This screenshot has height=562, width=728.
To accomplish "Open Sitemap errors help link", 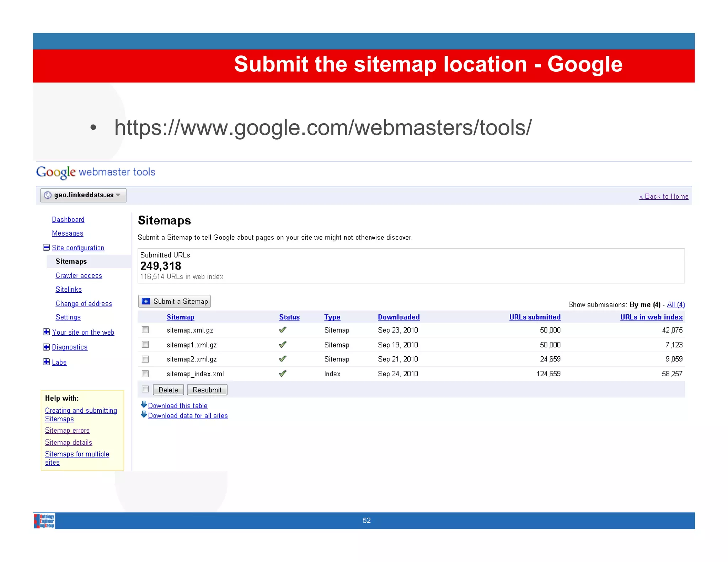I will coord(67,431).
